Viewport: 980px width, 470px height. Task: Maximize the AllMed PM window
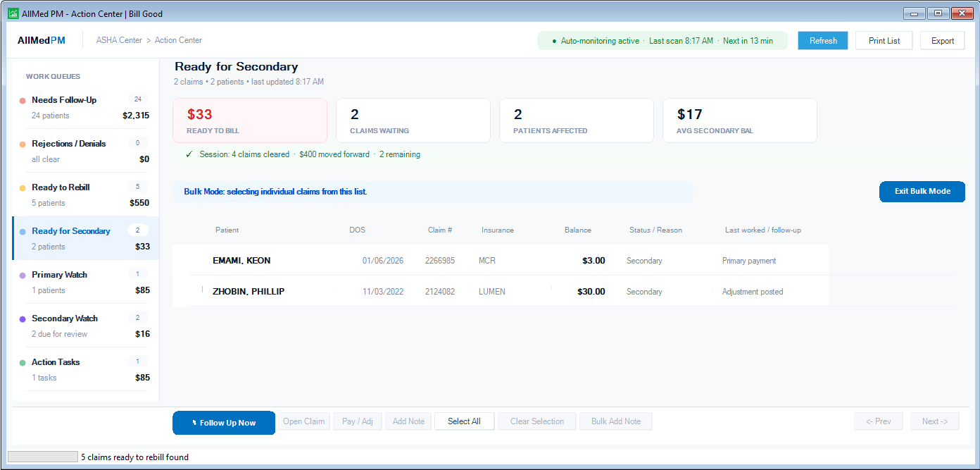coord(938,13)
